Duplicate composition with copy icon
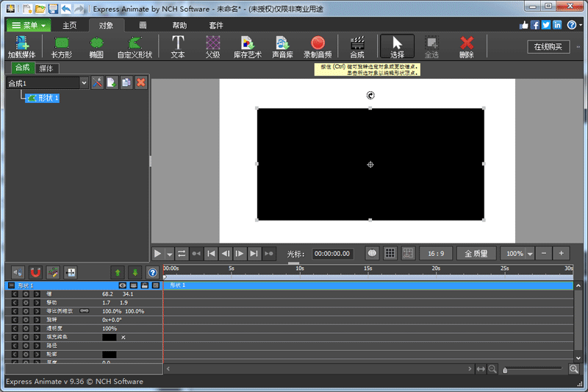The image size is (588, 392). 126,82
